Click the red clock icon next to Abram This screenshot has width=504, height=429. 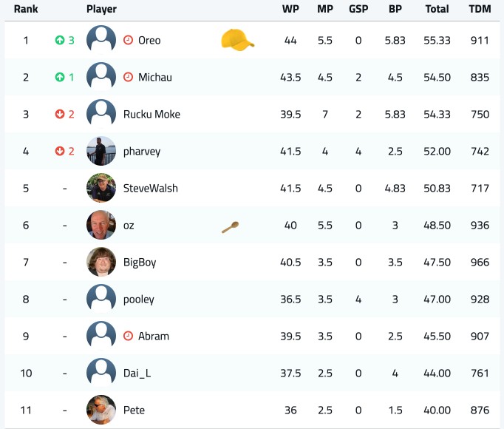128,336
